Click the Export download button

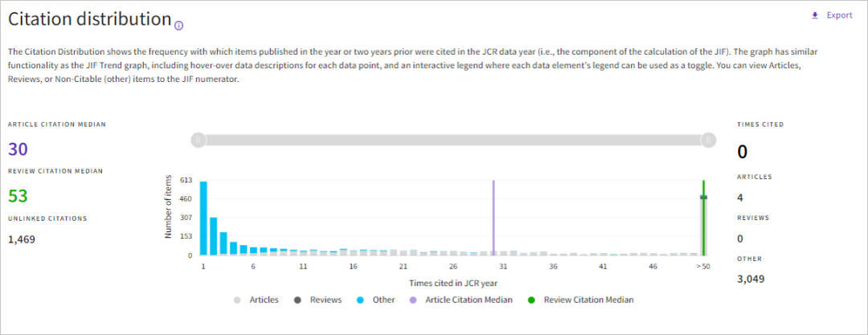coord(831,15)
